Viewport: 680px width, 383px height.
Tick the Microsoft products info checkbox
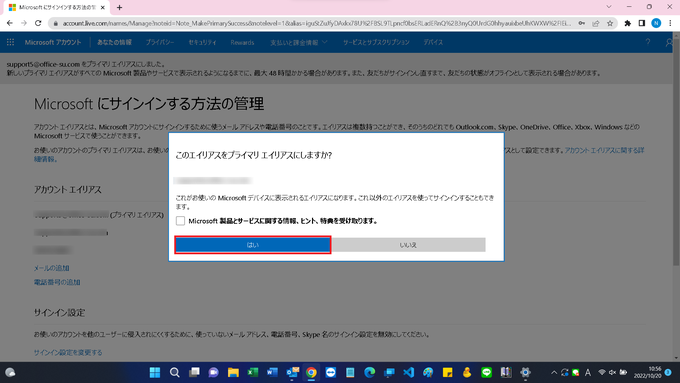(x=180, y=221)
